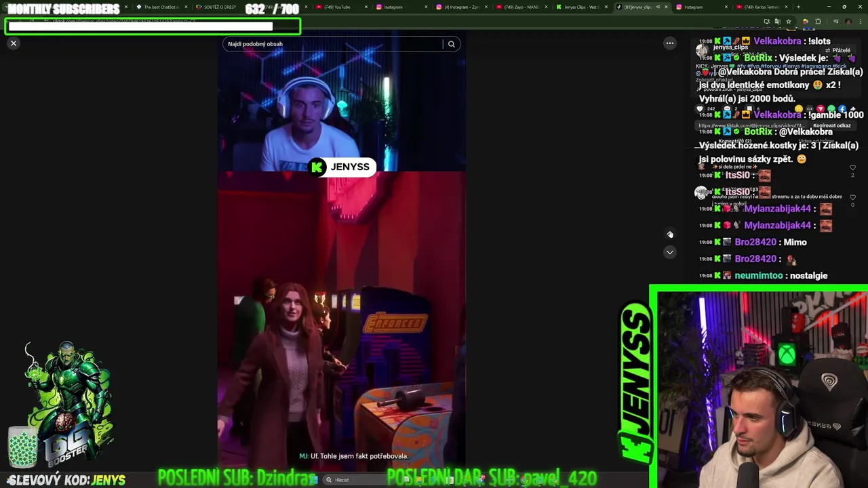
Task: Click the embed code share icon
Action: [x=810, y=108]
